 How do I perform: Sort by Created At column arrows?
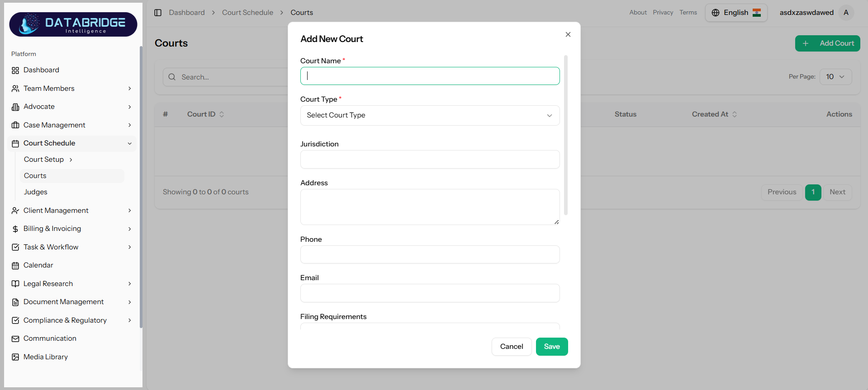click(735, 114)
